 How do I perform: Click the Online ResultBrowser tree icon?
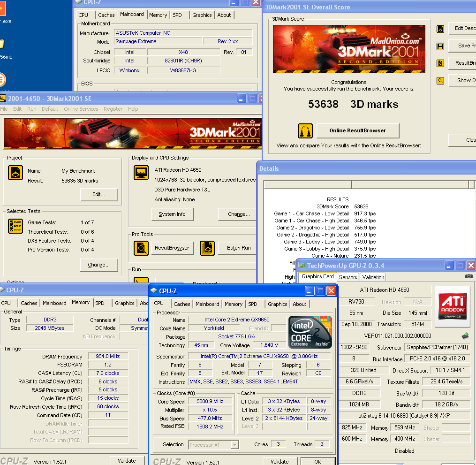[x=305, y=130]
